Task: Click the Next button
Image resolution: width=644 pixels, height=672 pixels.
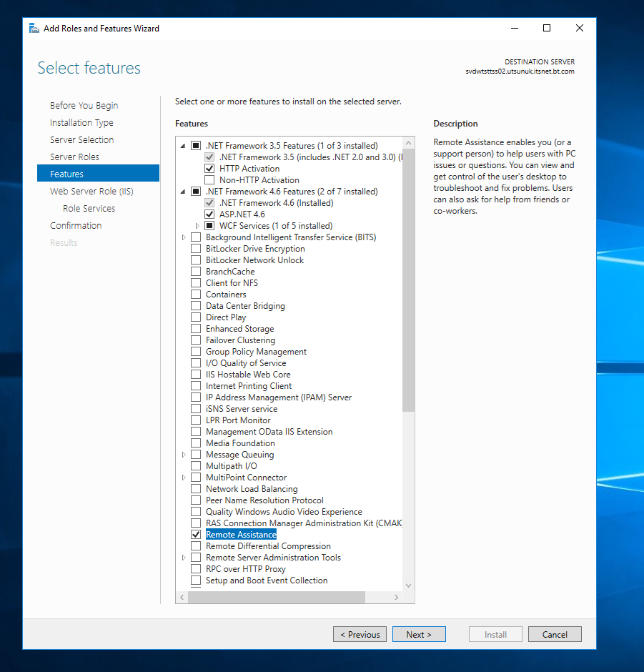Action: pos(419,634)
